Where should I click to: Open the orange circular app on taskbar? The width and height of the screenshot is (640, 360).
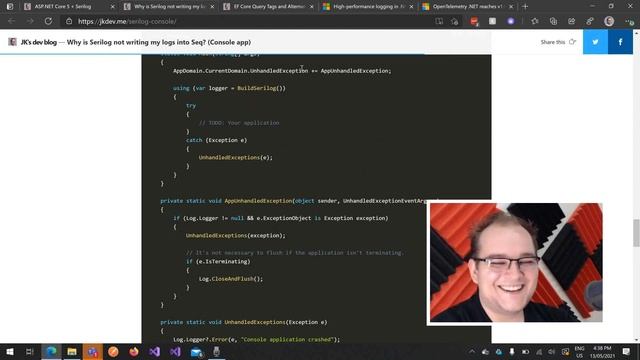pyautogui.click(x=113, y=351)
